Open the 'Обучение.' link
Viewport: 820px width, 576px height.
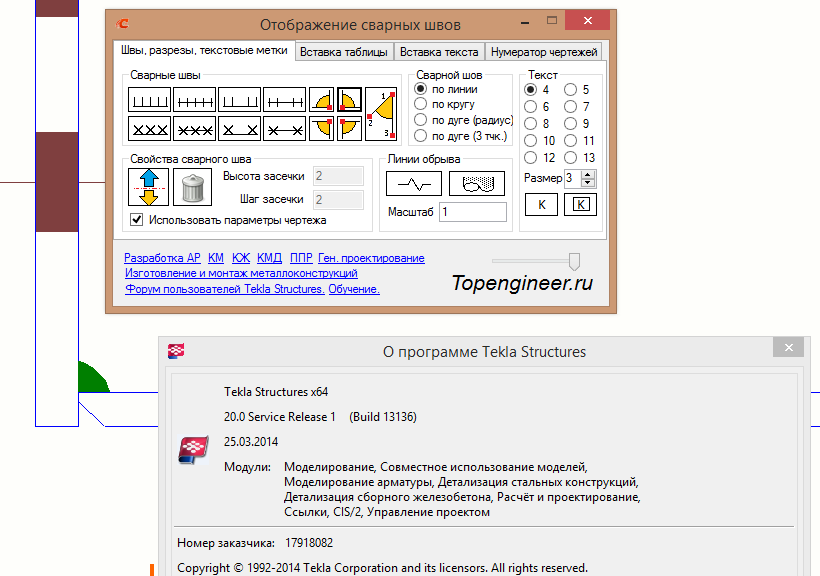[354, 289]
